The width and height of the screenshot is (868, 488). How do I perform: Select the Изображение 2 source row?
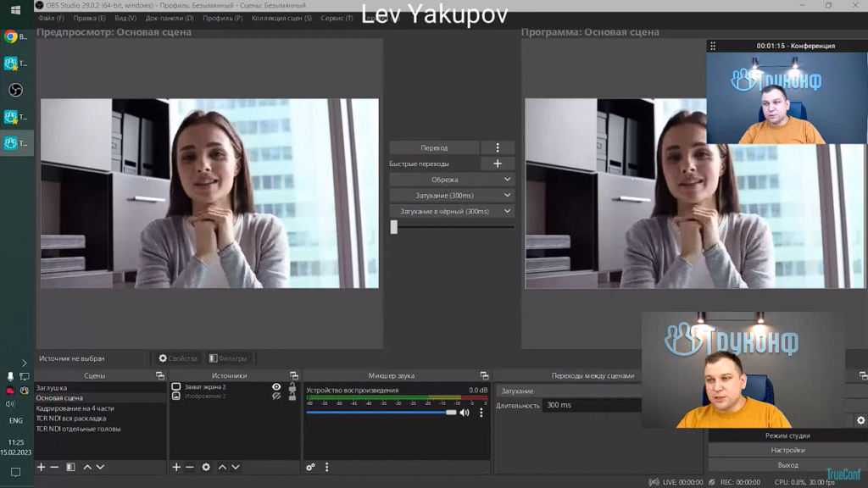pyautogui.click(x=234, y=396)
